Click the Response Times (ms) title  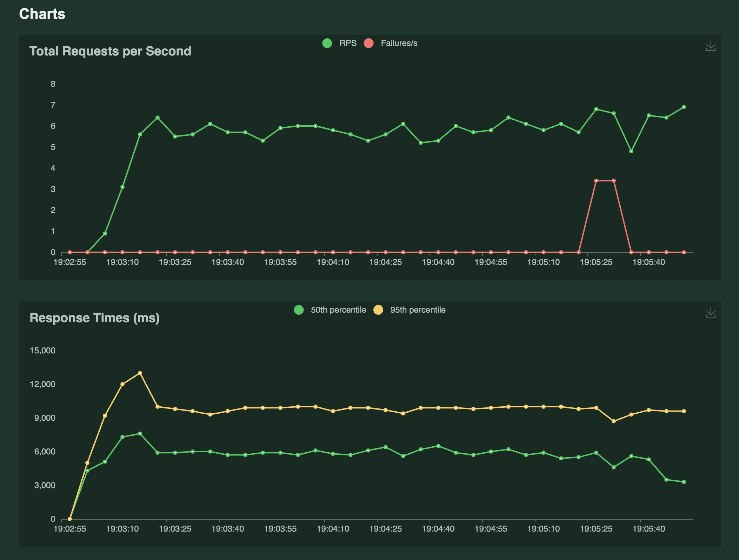click(94, 318)
